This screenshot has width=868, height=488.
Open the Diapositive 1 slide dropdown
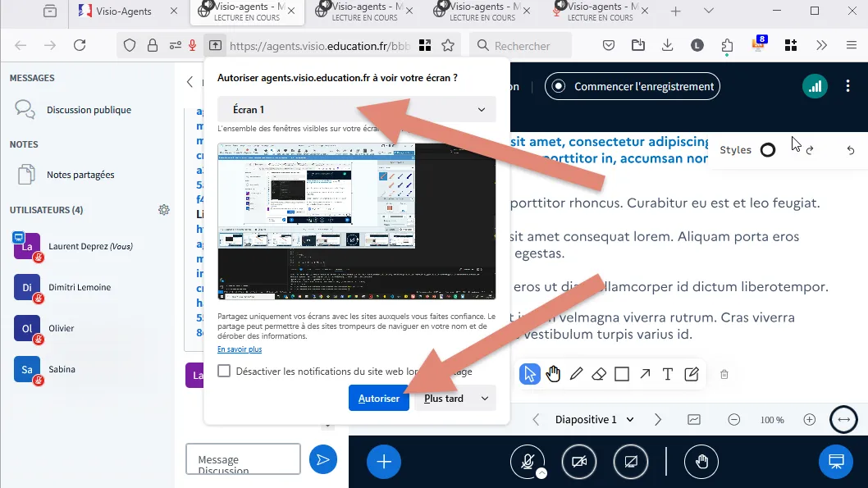point(595,419)
